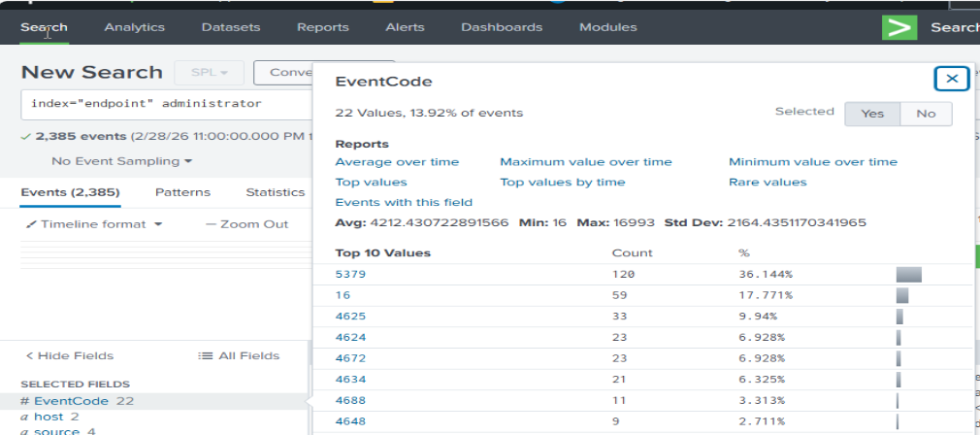Set Selected to Yes for EventCode
980x435 pixels.
(872, 114)
